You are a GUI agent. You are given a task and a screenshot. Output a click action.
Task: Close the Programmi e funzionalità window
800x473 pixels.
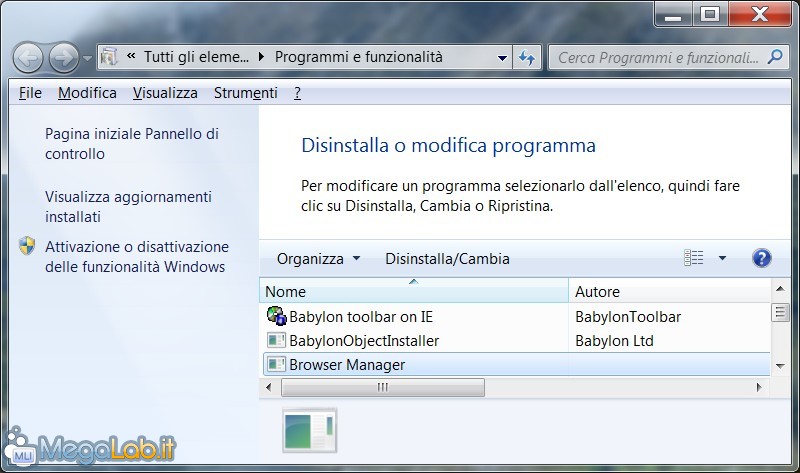click(x=759, y=14)
